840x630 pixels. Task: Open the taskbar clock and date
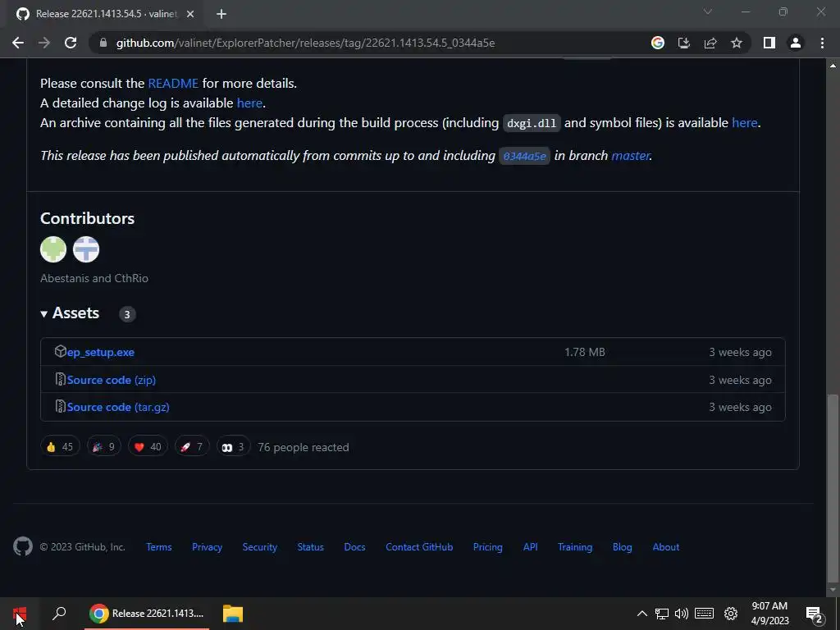click(769, 614)
